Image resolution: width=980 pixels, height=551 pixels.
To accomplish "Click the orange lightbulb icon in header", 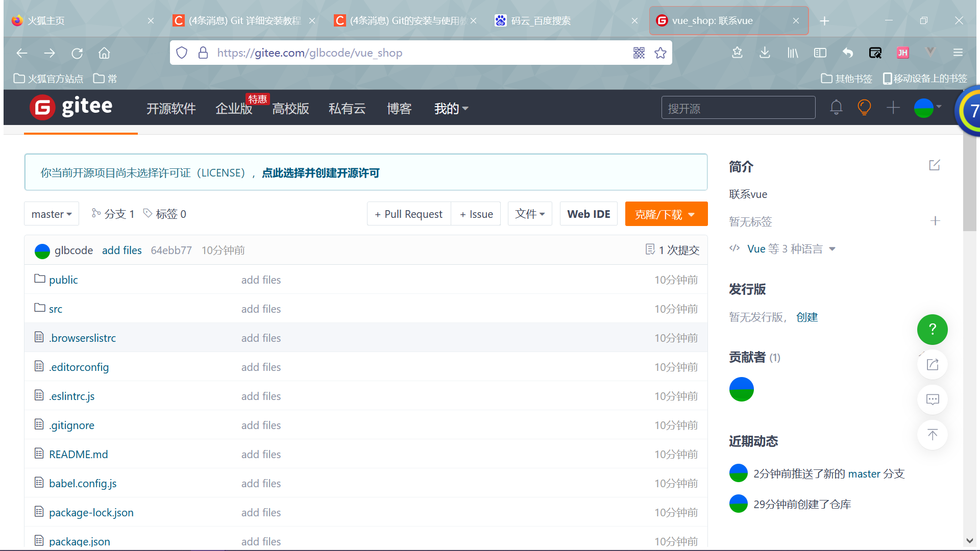I will tap(864, 108).
